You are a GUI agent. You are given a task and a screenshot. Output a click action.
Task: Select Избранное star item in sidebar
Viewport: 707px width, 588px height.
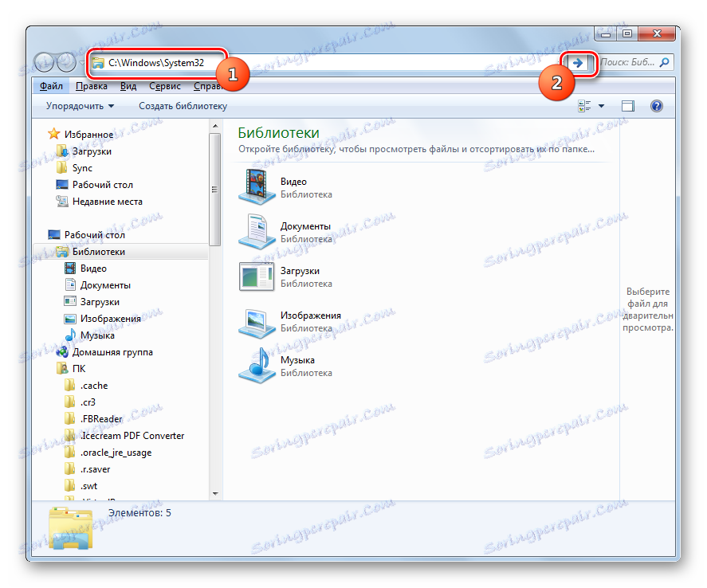pos(89,134)
